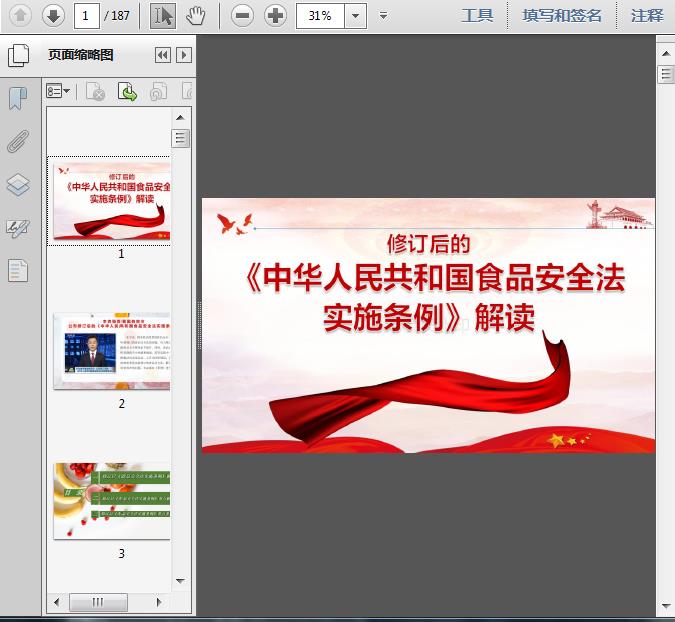Viewport: 675px width, 622px height.
Task: Open the layers panel icon
Action: 18,184
